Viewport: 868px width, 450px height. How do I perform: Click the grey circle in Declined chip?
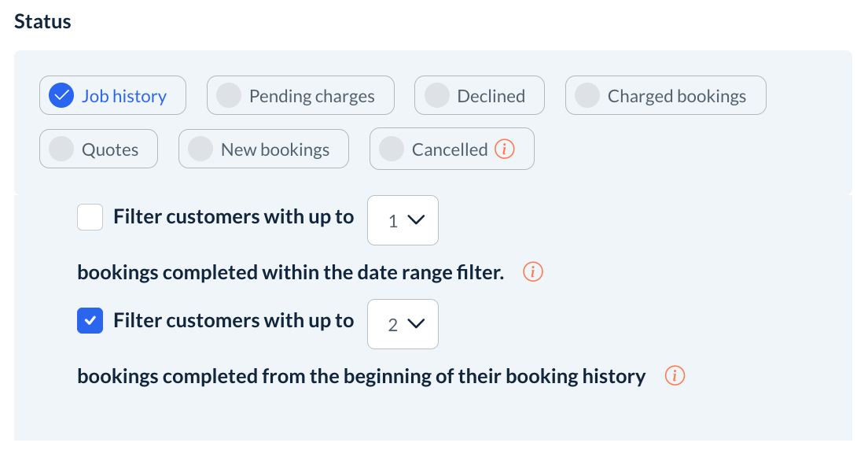[x=436, y=96]
